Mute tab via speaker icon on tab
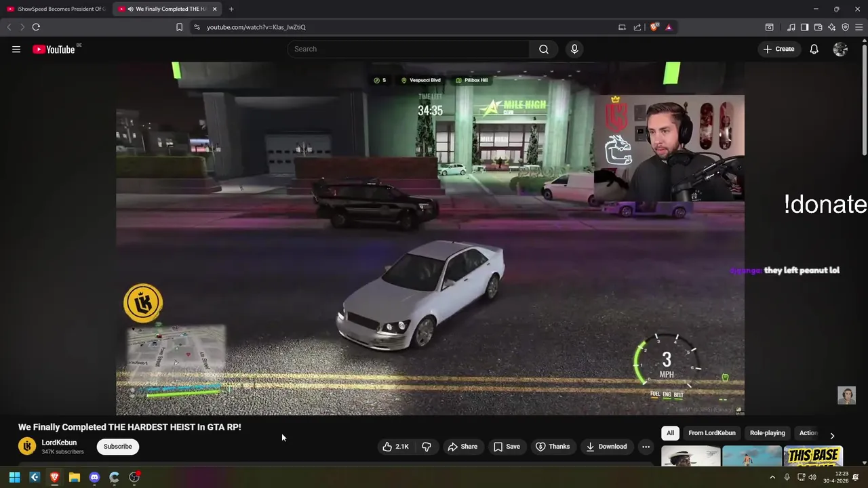Screen dimensions: 868x488 tap(130, 9)
